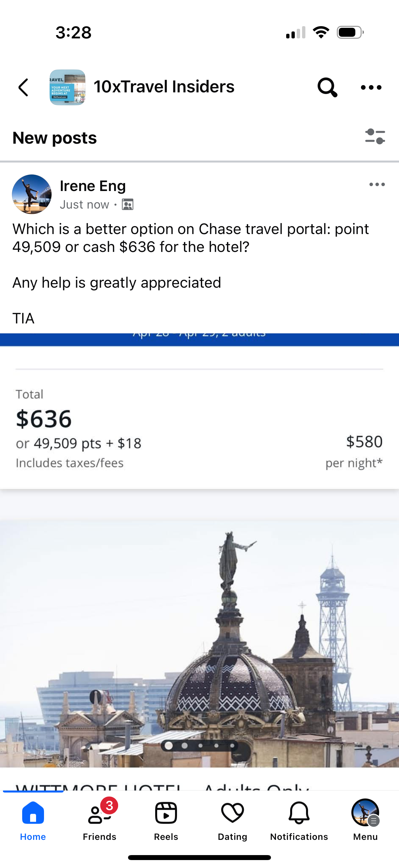The width and height of the screenshot is (399, 868).
Task: Tap the search magnifier icon
Action: point(327,88)
